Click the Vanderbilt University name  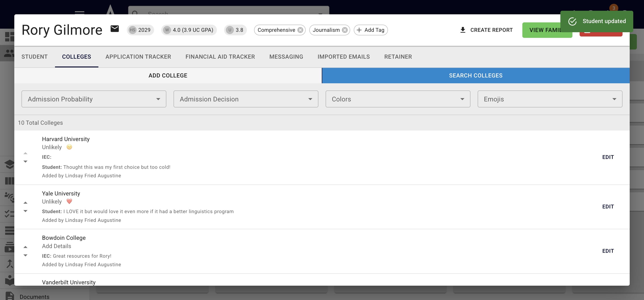69,282
